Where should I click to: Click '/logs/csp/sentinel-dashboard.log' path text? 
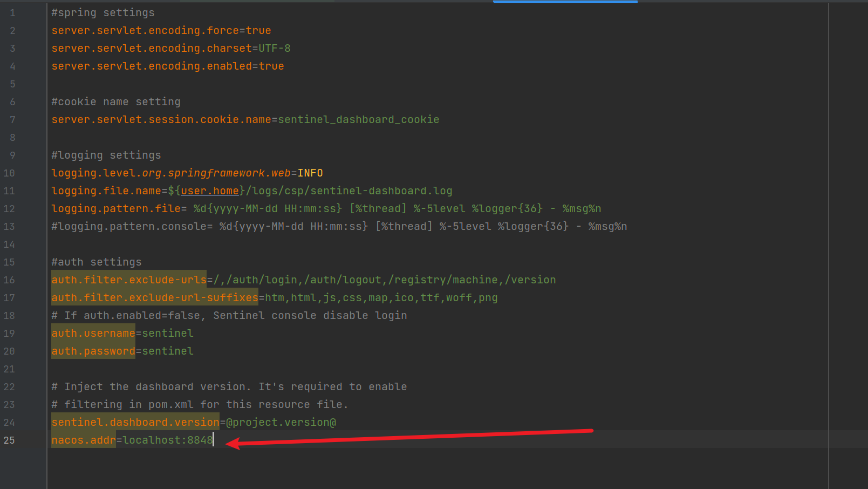click(349, 191)
